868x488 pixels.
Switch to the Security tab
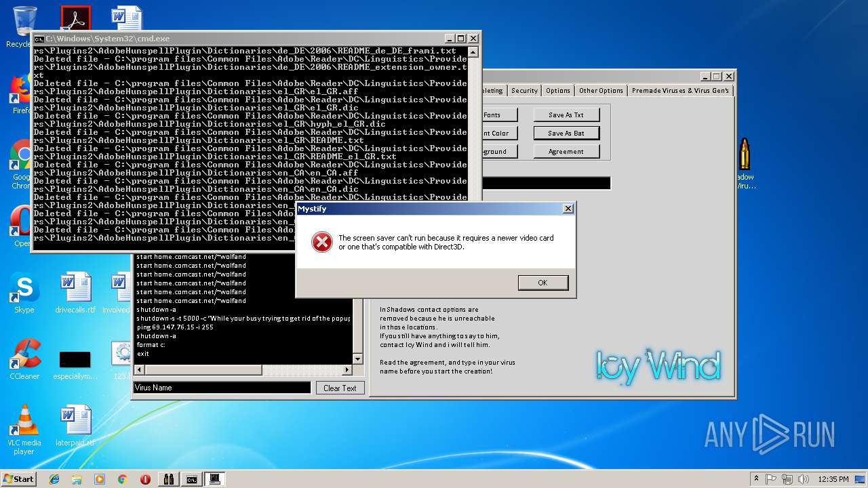click(524, 91)
